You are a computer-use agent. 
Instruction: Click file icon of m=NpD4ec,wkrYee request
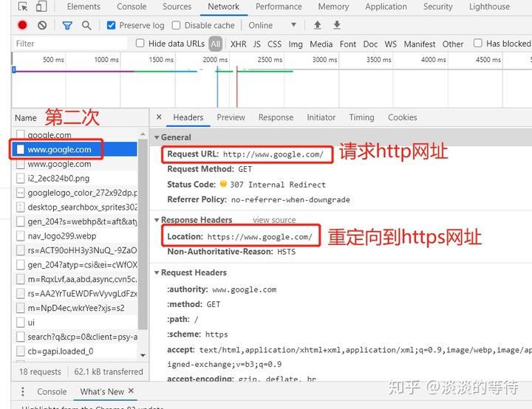coord(21,308)
